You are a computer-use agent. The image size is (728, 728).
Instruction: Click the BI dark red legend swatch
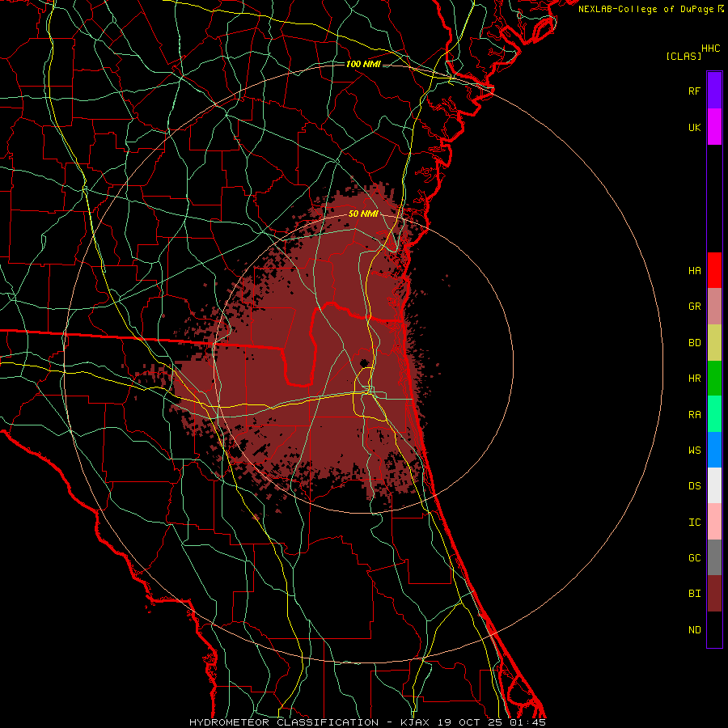pyautogui.click(x=714, y=594)
